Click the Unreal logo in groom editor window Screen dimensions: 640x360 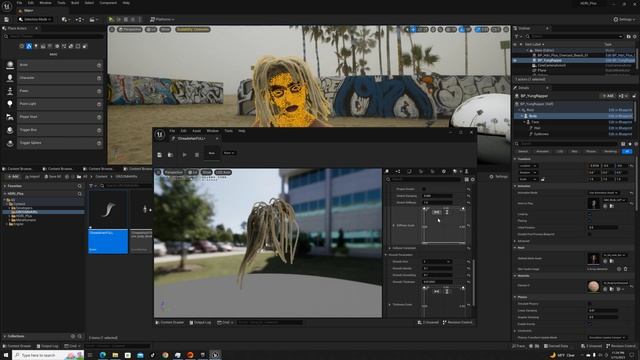(160, 134)
